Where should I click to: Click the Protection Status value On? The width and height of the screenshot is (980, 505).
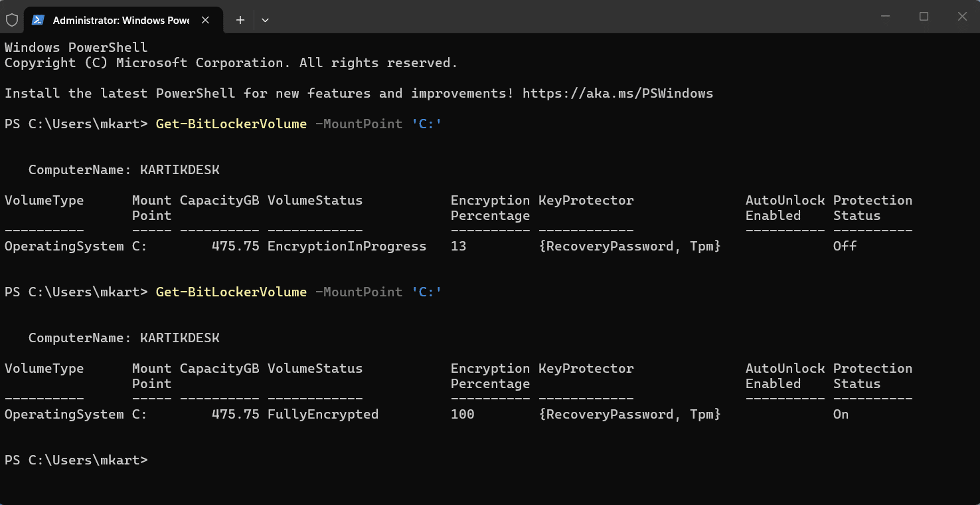point(841,414)
